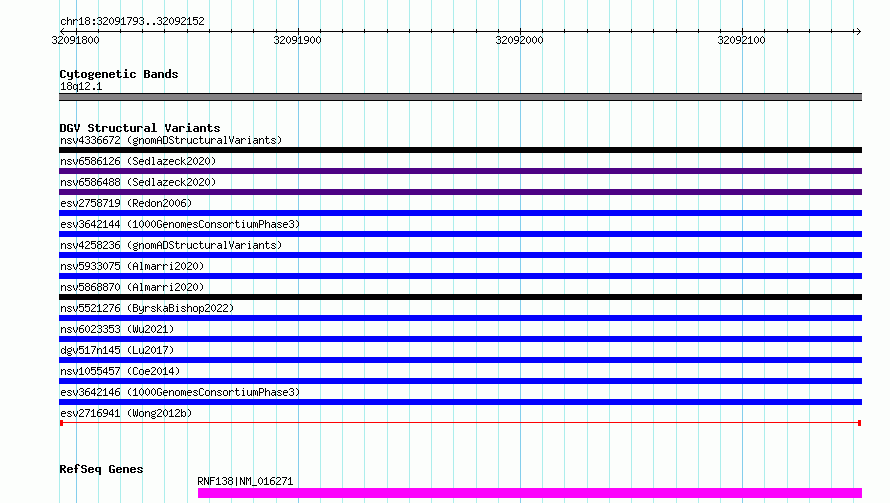The height and width of the screenshot is (503, 890).
Task: Open variant label nsv5868870 (Almarri2020)
Action: coord(132,287)
